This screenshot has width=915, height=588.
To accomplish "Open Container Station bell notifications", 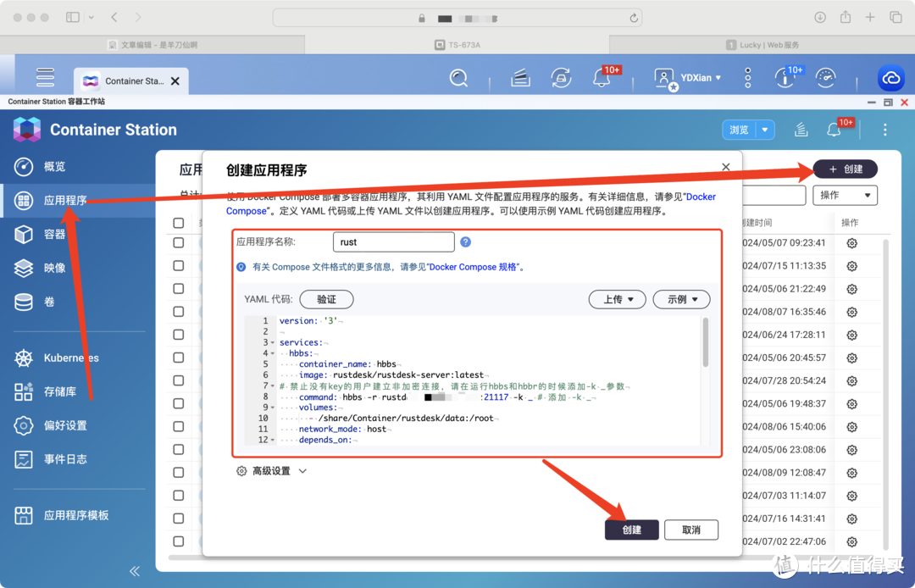I will click(834, 130).
